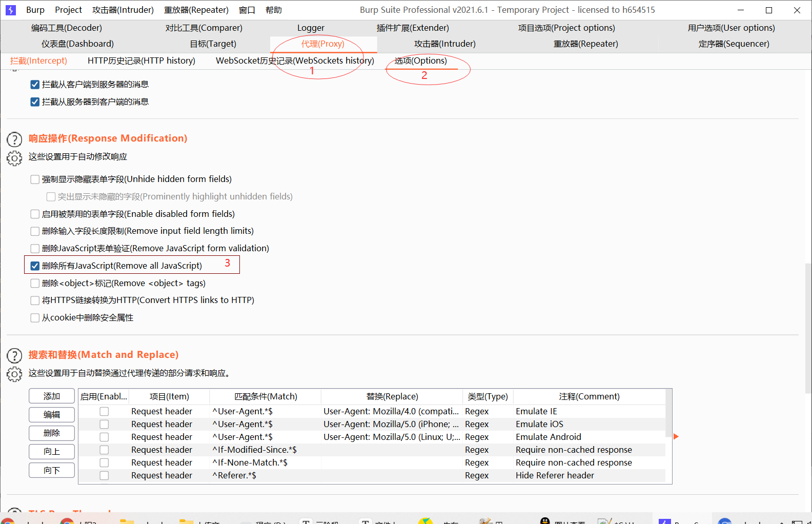This screenshot has width=812, height=524.
Task: Open 选项(Options) sub-tab
Action: pos(421,61)
